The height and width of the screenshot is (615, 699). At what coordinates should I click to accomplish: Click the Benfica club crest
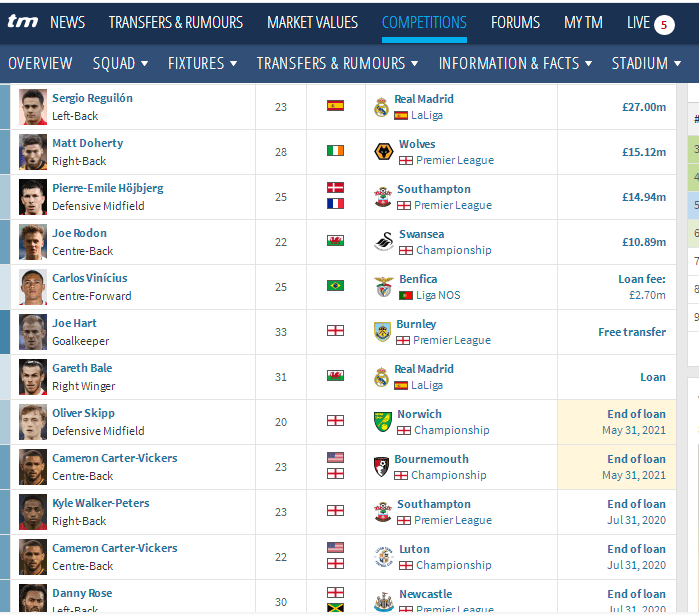point(384,287)
